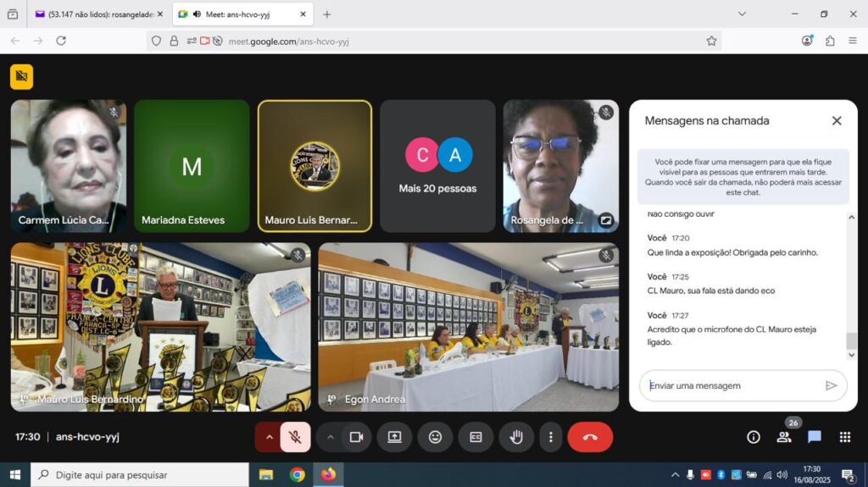Open the emoji reactions button
Screen dimensions: 868x487
(x=435, y=437)
